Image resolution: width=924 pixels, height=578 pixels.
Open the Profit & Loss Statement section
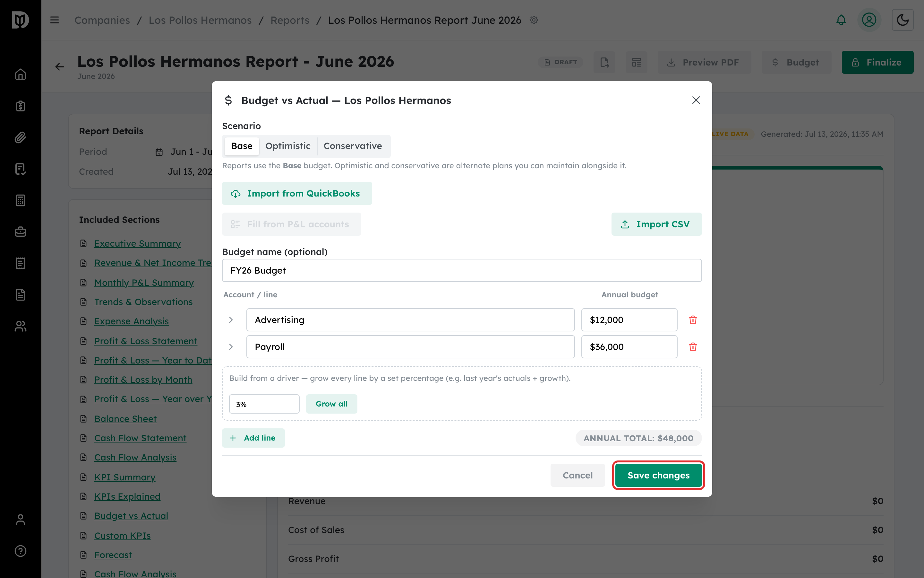tap(145, 341)
